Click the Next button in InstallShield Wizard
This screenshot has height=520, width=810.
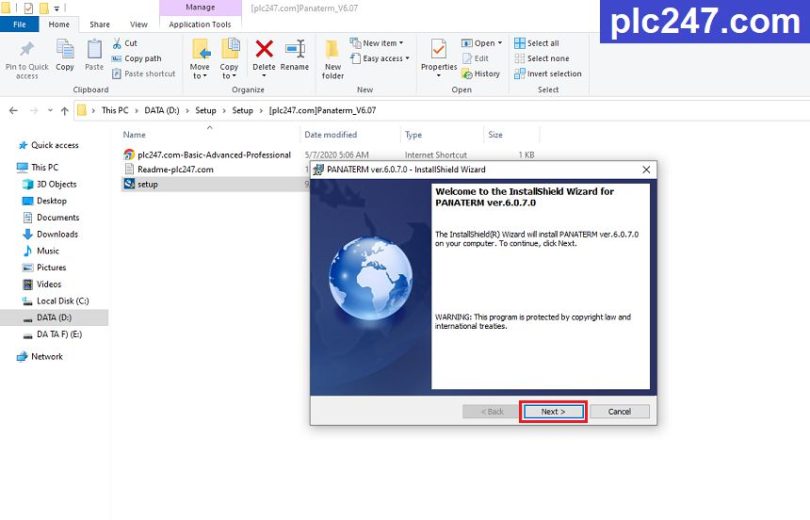point(553,411)
